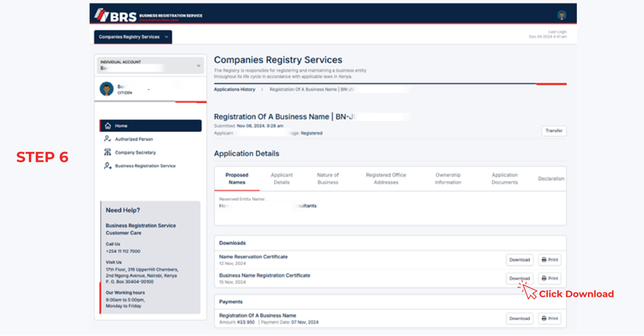Click the citizen profile avatar in sidebar
Screen dimensions: 644x336
[x=107, y=89]
